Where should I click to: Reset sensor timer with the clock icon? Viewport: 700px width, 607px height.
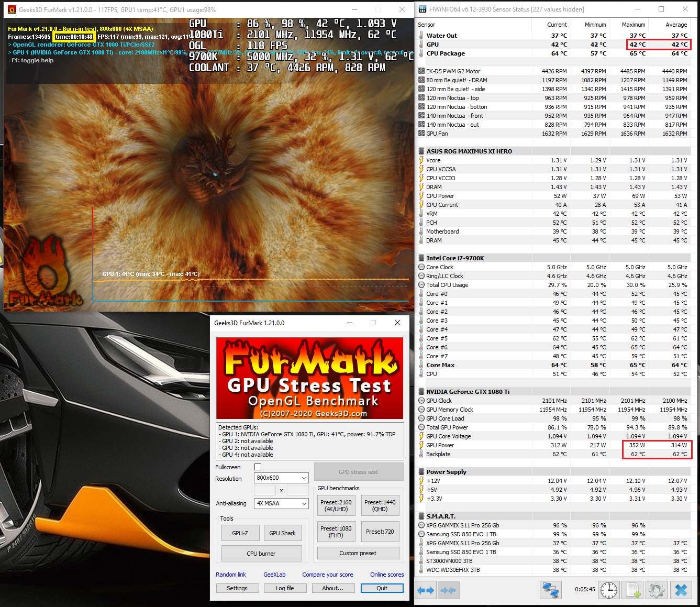coord(608,590)
